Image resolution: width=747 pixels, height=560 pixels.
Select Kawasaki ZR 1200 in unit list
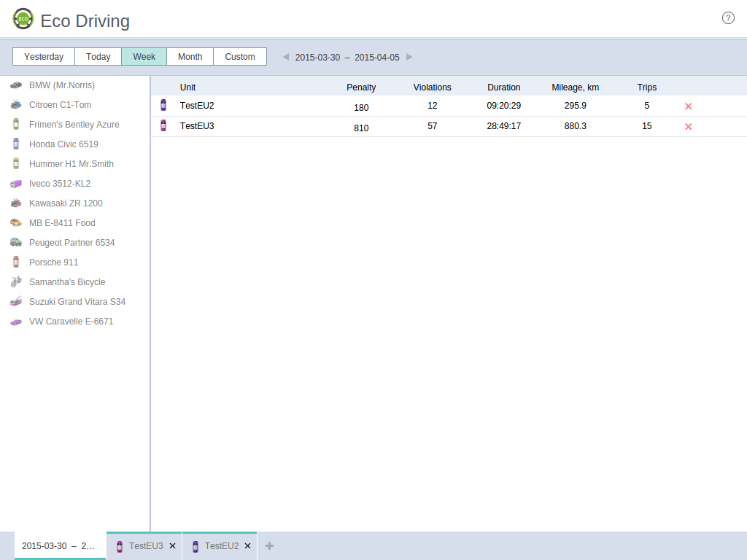point(66,203)
